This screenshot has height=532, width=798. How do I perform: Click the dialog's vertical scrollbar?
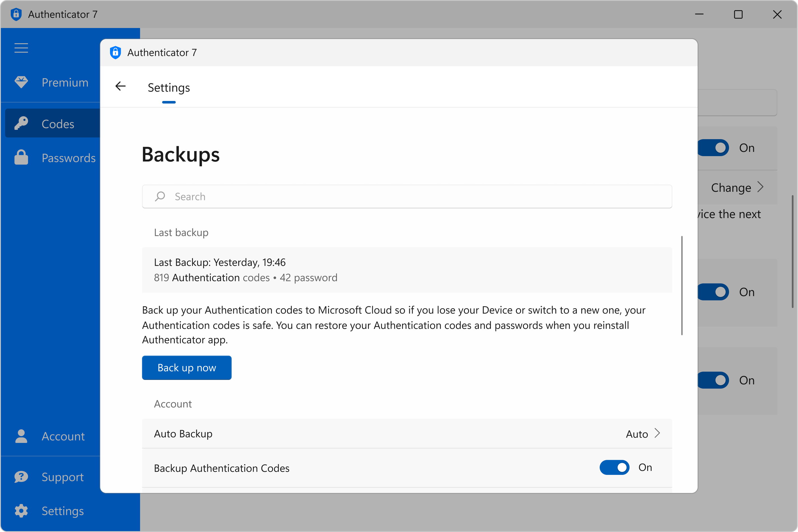point(682,285)
